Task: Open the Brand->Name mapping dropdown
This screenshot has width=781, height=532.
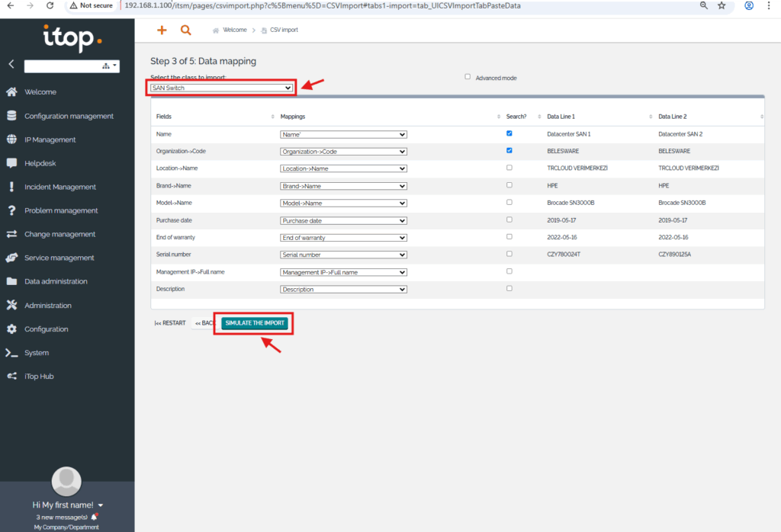Action: pos(343,186)
